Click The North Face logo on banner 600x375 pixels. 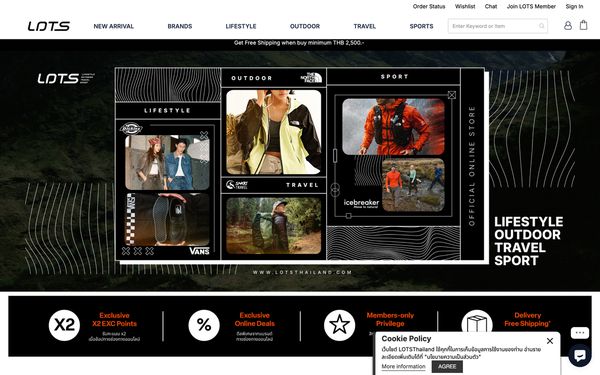click(311, 78)
